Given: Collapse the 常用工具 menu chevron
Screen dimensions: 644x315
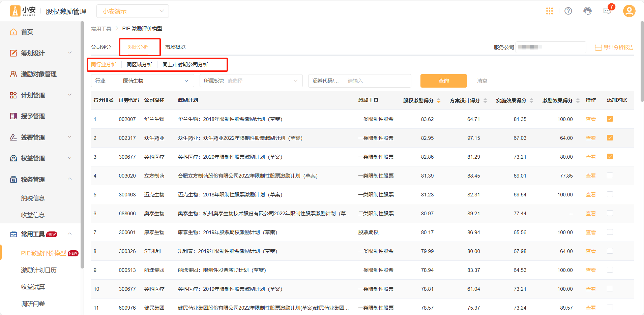Looking at the screenshot, I should point(70,234).
